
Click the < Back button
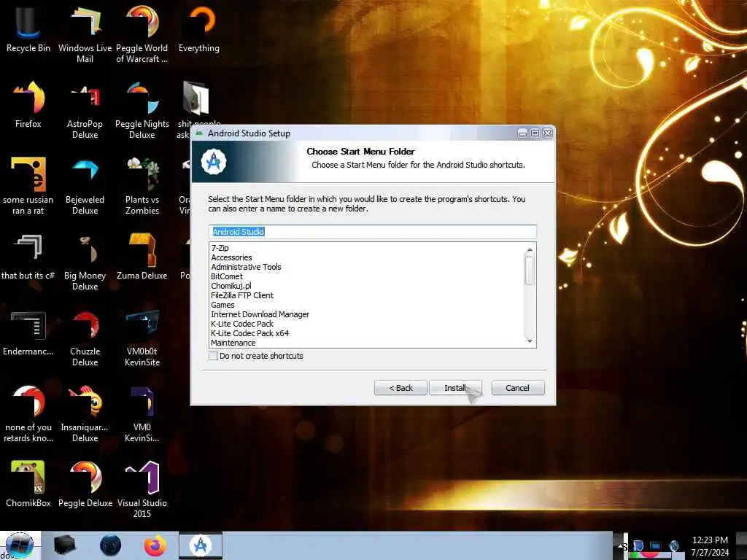400,388
